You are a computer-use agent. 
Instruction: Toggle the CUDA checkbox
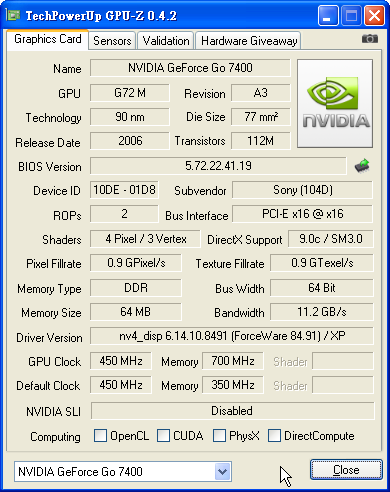click(163, 435)
